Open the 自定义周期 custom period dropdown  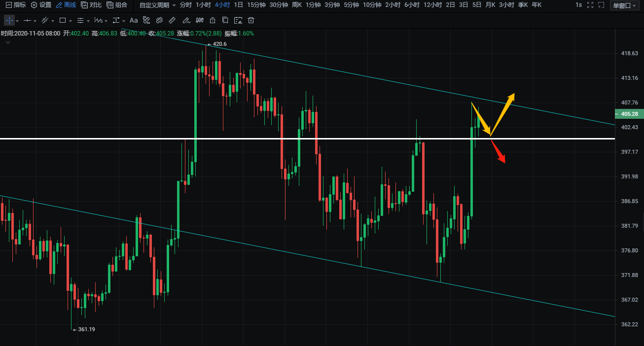tap(157, 5)
